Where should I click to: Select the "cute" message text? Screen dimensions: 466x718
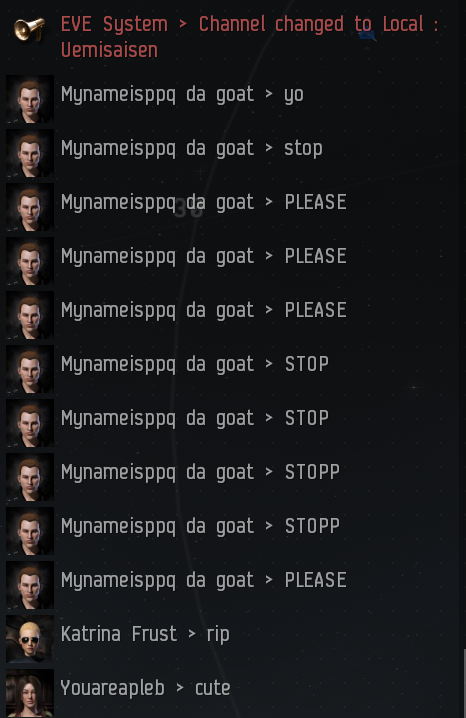click(x=213, y=688)
